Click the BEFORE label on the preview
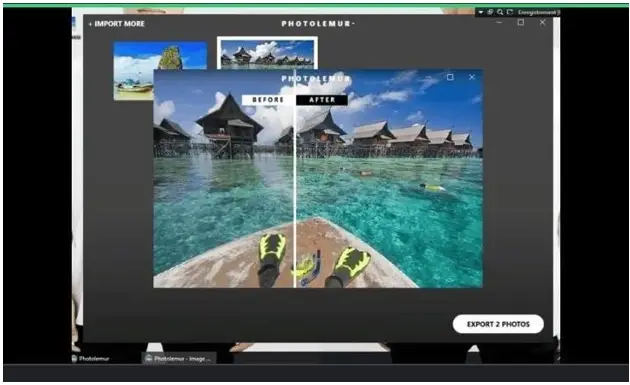This screenshot has width=630, height=385. pos(268,100)
